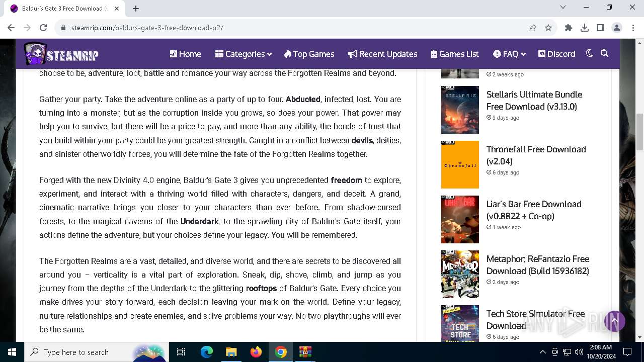Open WinRAR from taskbar

(305, 352)
